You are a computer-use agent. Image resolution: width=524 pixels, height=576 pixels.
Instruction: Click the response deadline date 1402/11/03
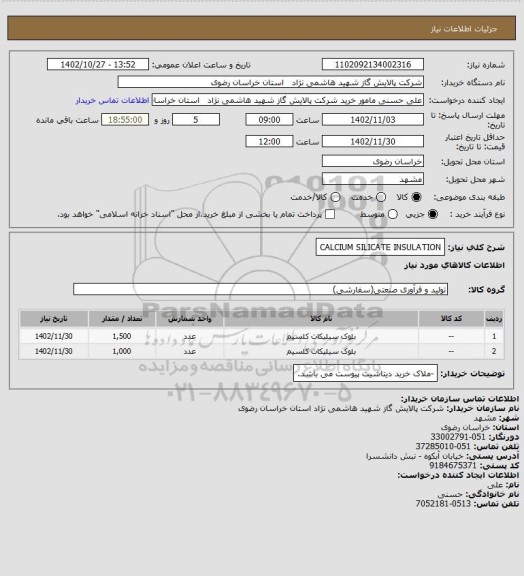(x=373, y=120)
